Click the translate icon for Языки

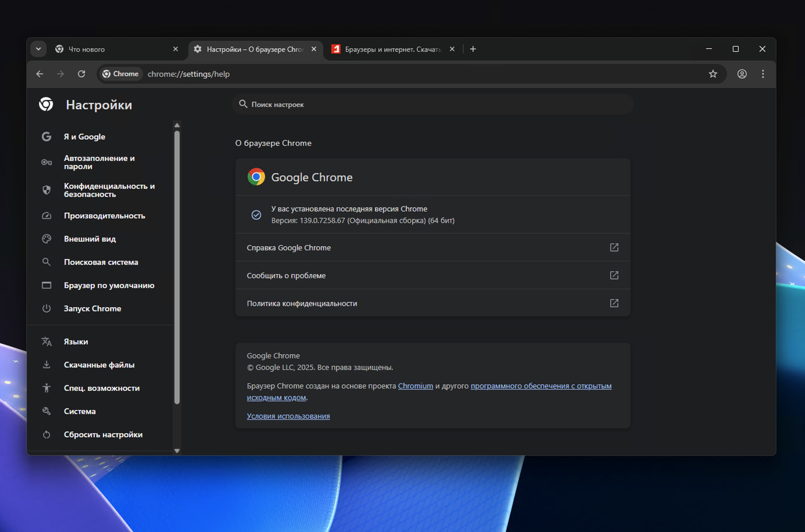click(47, 342)
